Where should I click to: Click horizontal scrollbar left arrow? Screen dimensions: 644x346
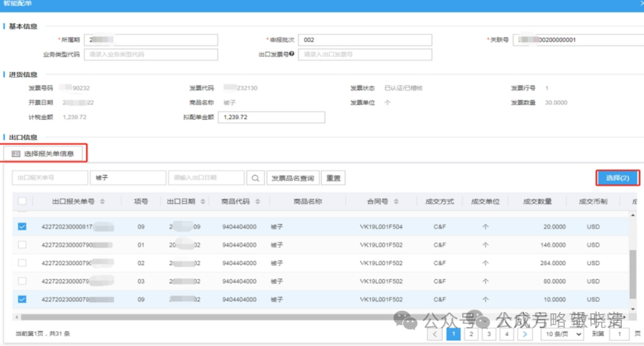(x=17, y=317)
